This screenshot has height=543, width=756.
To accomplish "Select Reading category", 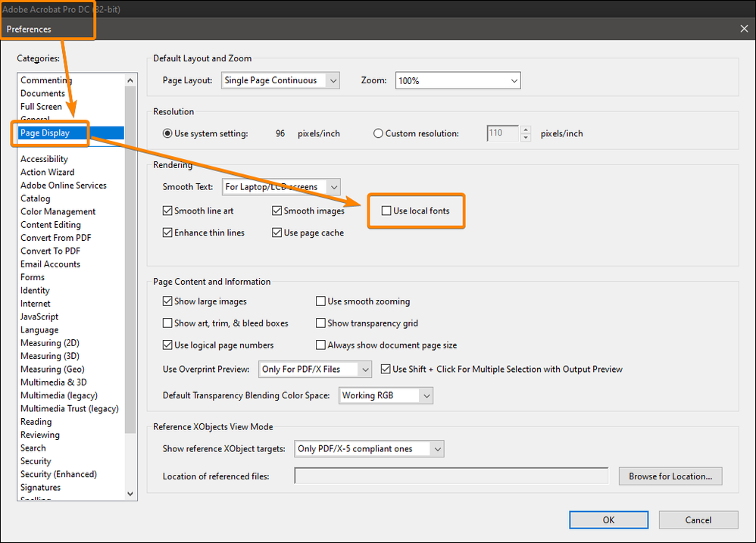I will [36, 422].
